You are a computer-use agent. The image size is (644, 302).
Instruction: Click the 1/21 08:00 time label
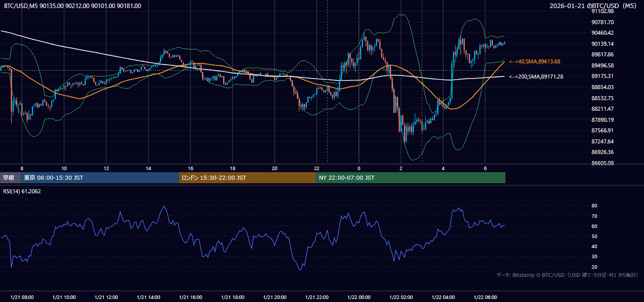22,297
